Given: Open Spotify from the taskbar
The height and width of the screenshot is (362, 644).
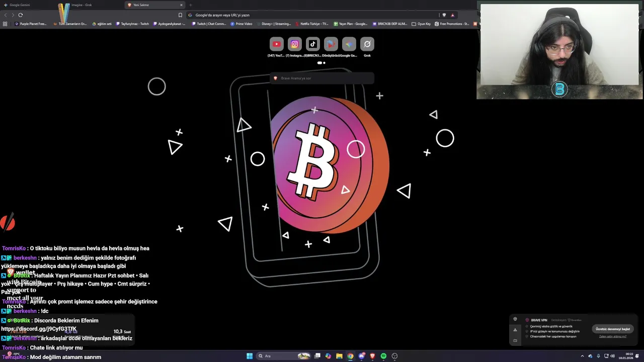Looking at the screenshot, I should 383,356.
